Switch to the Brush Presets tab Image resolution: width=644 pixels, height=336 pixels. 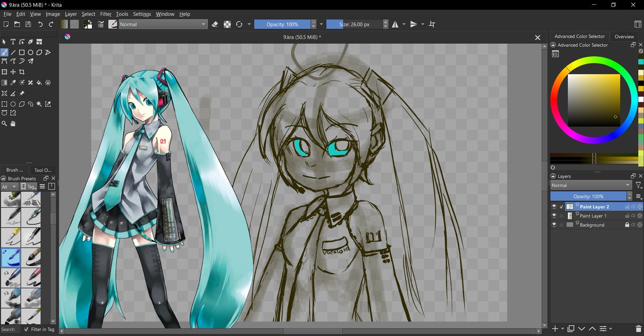pyautogui.click(x=14, y=170)
